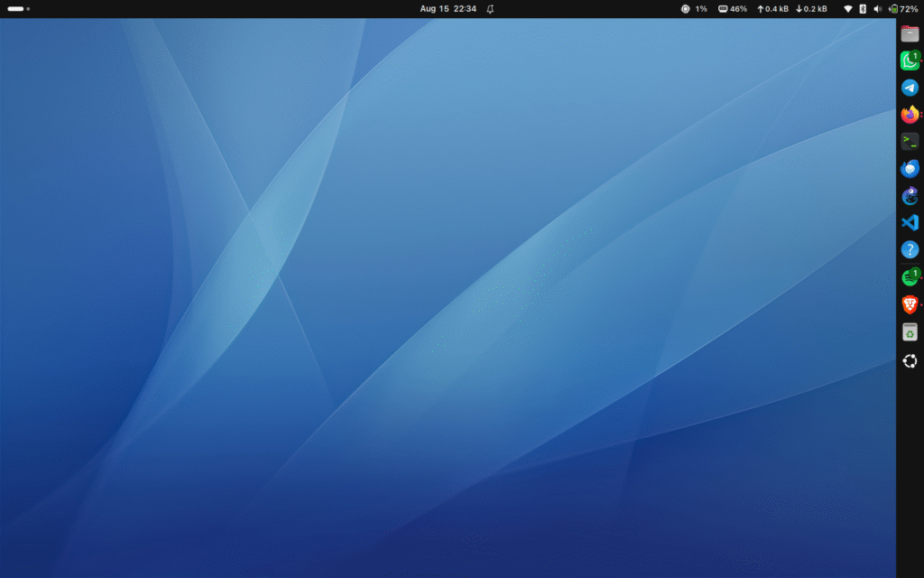Click the sync arrows icon at dock bottom
The image size is (924, 578).
pyautogui.click(x=910, y=362)
